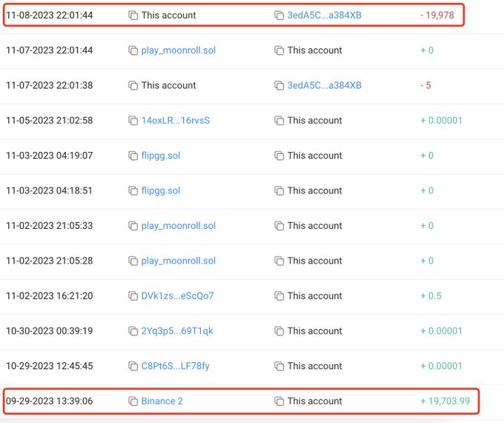Open DVk1zs...eScQo7 address link
The image size is (504, 423).
click(x=177, y=296)
